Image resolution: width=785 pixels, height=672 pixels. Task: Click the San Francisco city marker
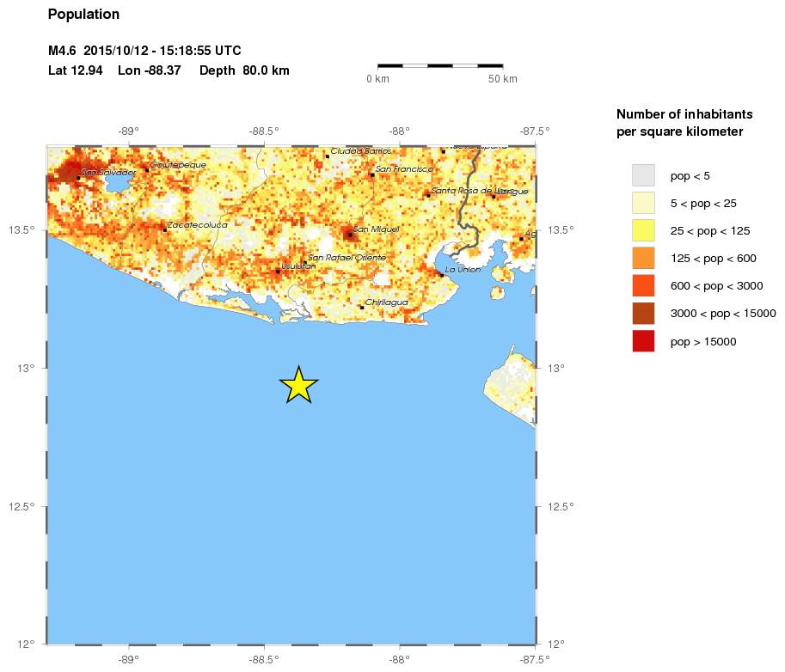click(372, 174)
